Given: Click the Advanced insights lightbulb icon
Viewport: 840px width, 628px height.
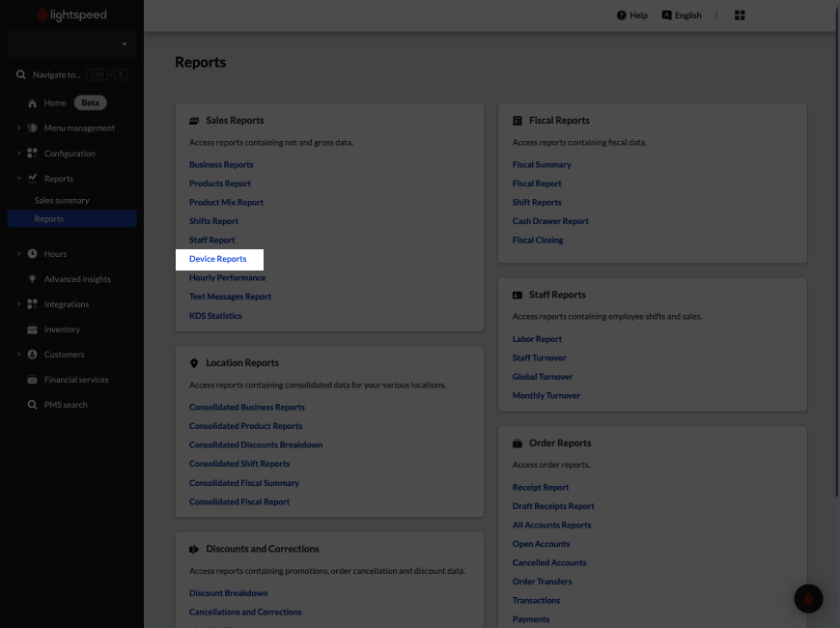Looking at the screenshot, I should click(32, 279).
